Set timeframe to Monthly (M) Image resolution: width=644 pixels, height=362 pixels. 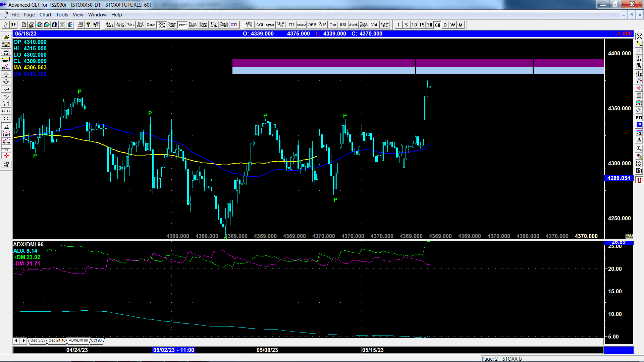461,25
